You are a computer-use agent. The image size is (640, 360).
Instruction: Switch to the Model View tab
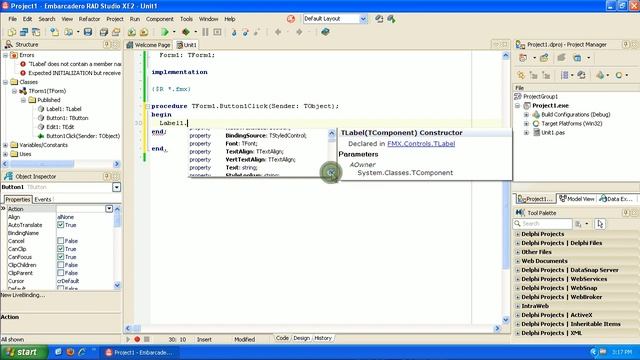577,199
